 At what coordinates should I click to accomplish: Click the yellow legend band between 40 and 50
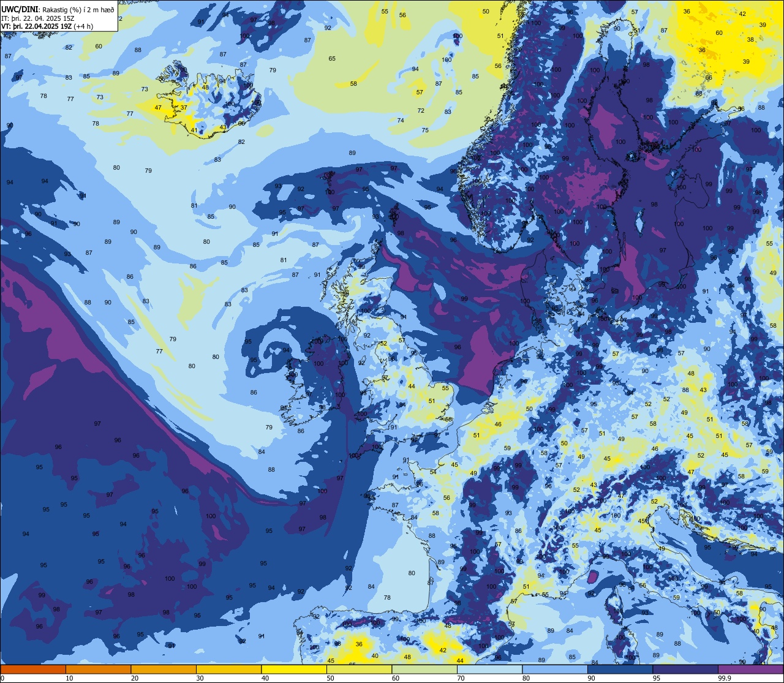tap(294, 670)
